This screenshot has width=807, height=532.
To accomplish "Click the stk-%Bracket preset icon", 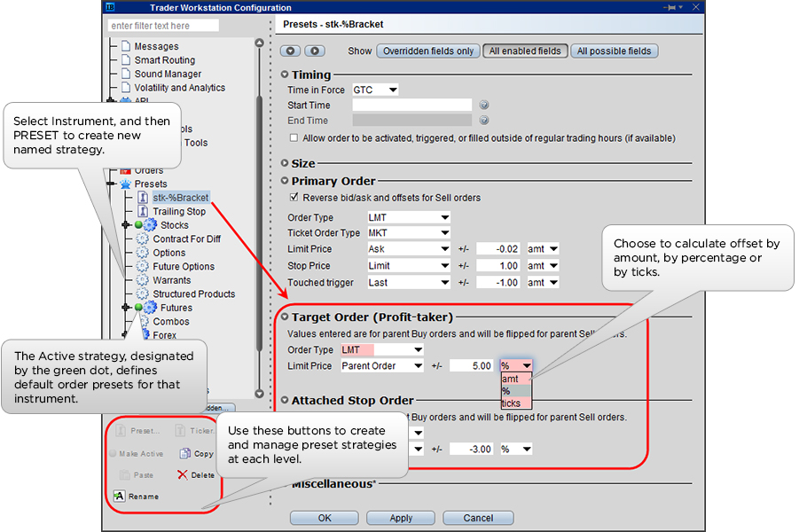I will [144, 198].
